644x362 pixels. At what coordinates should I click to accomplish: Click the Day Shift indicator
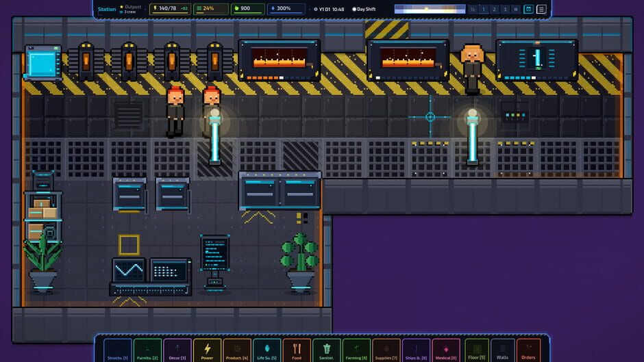click(x=364, y=9)
